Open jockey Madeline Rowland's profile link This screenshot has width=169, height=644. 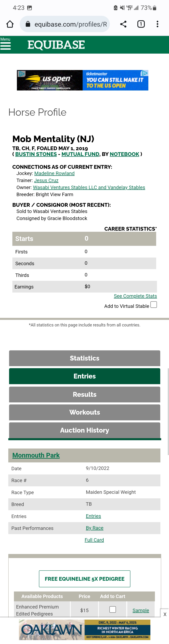pyautogui.click(x=54, y=173)
